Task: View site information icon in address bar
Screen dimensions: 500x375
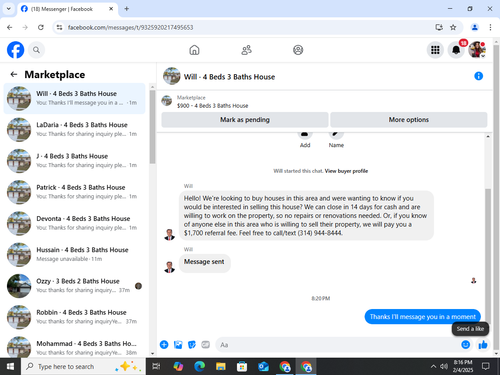Action: tap(59, 27)
